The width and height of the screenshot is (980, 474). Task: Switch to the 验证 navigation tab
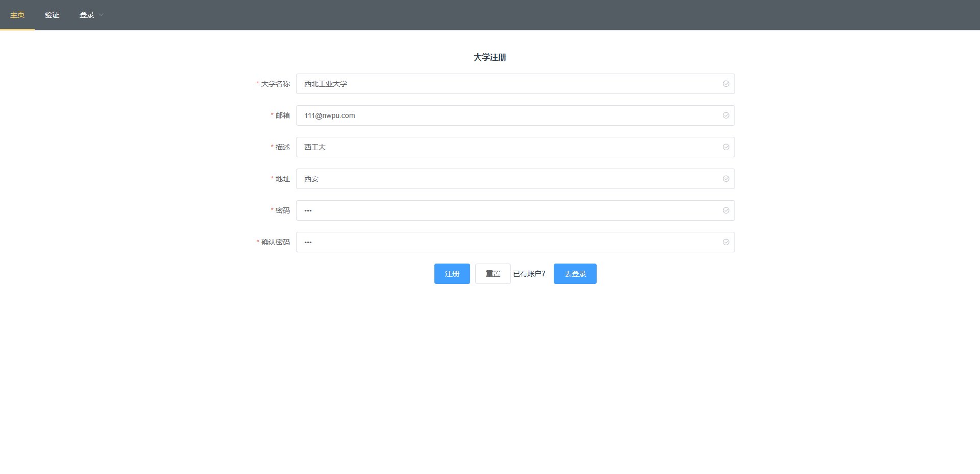pyautogui.click(x=52, y=15)
